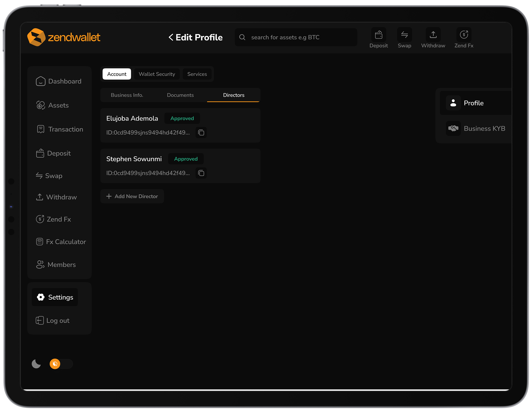This screenshot has height=412, width=532.
Task: Select the Business Info. tab
Action: (x=127, y=95)
